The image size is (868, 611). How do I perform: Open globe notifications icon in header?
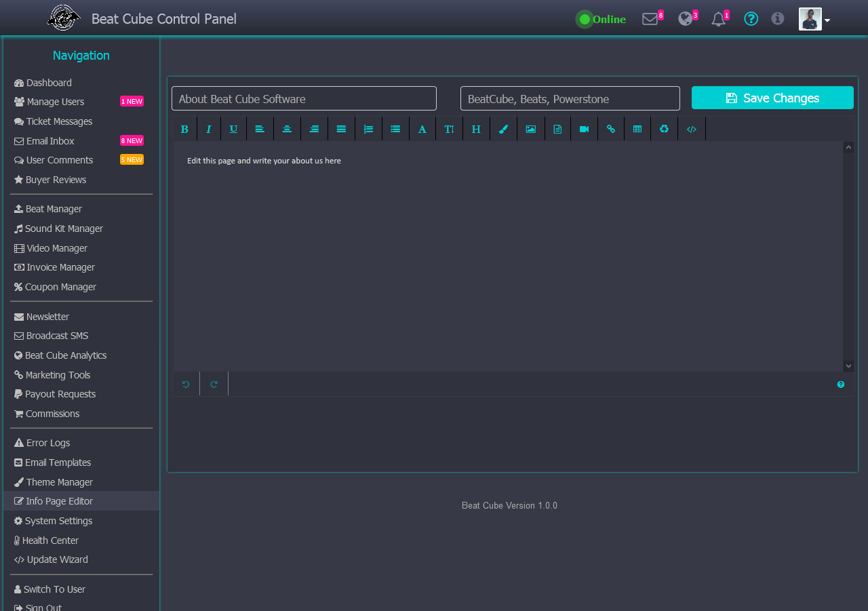click(x=686, y=19)
